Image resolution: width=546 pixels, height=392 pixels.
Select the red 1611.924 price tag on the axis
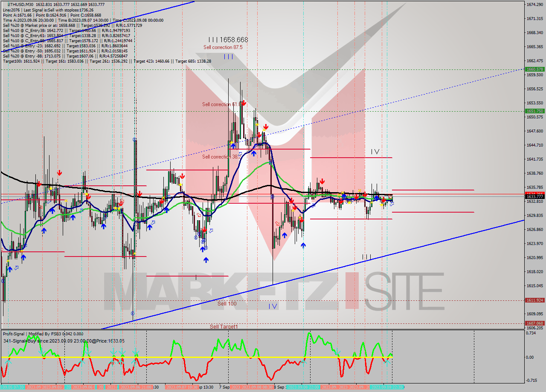[534, 300]
